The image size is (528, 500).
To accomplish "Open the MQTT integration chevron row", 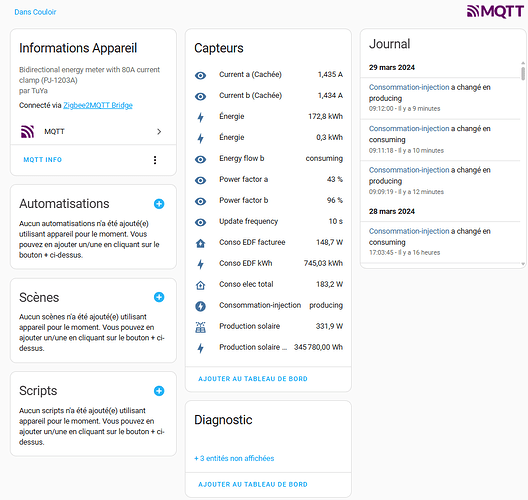I will pos(93,131).
